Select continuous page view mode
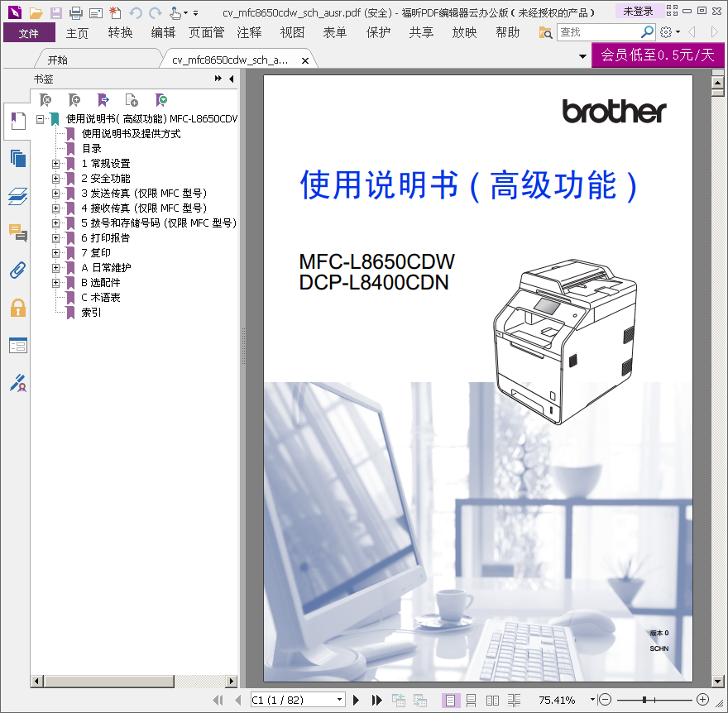 pos(471,700)
